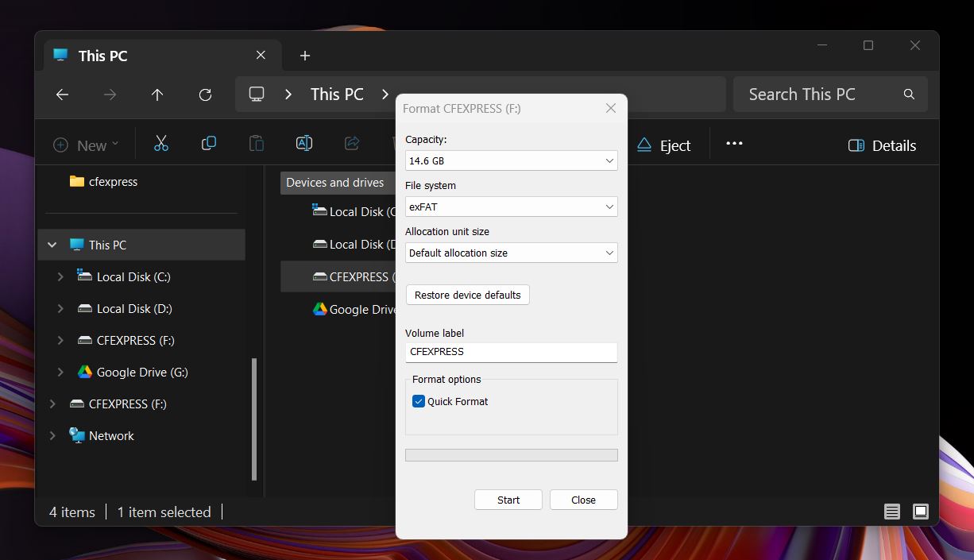
Task: Open the Capacity dropdown
Action: (511, 160)
